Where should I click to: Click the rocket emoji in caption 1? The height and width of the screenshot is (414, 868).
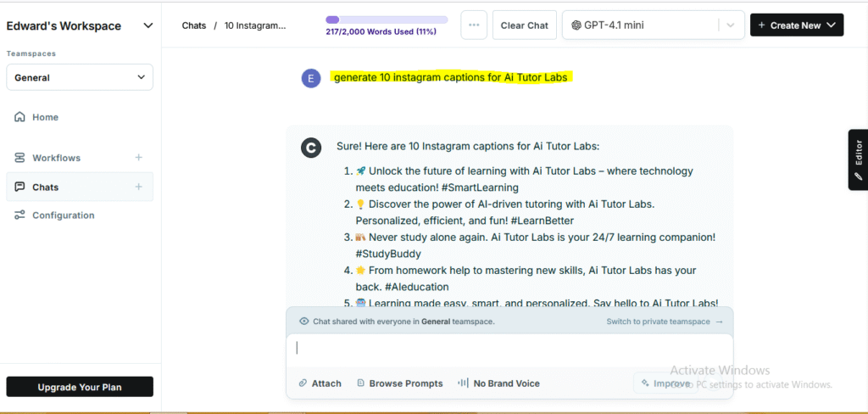coord(361,171)
